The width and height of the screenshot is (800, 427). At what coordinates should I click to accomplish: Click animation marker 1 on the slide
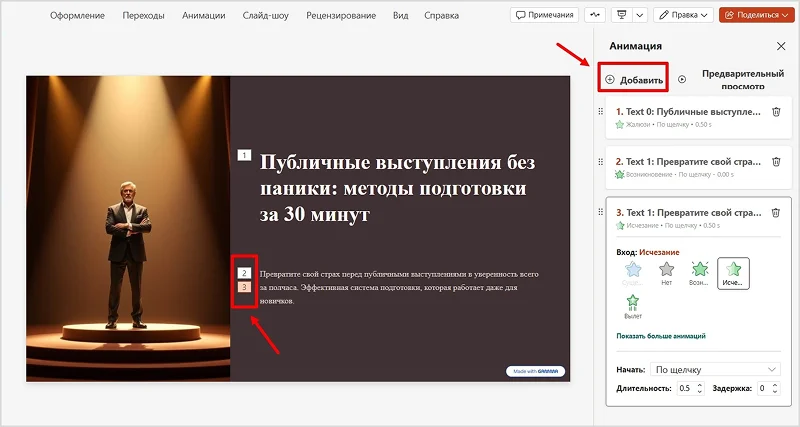point(244,155)
